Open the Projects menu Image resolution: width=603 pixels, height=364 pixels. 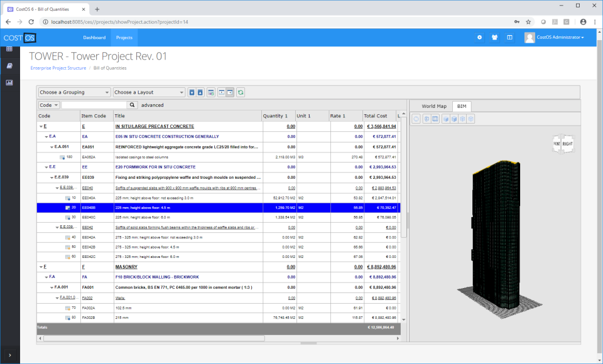(124, 37)
